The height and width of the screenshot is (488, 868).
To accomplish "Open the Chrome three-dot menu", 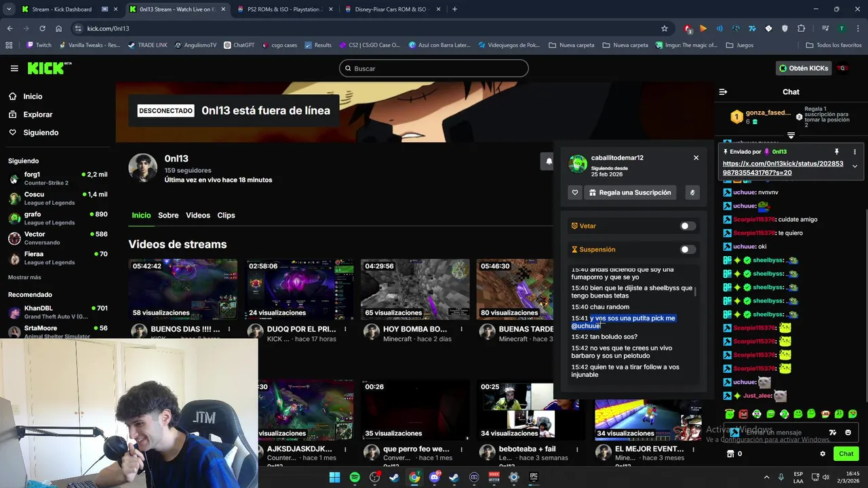I will pos(857,28).
